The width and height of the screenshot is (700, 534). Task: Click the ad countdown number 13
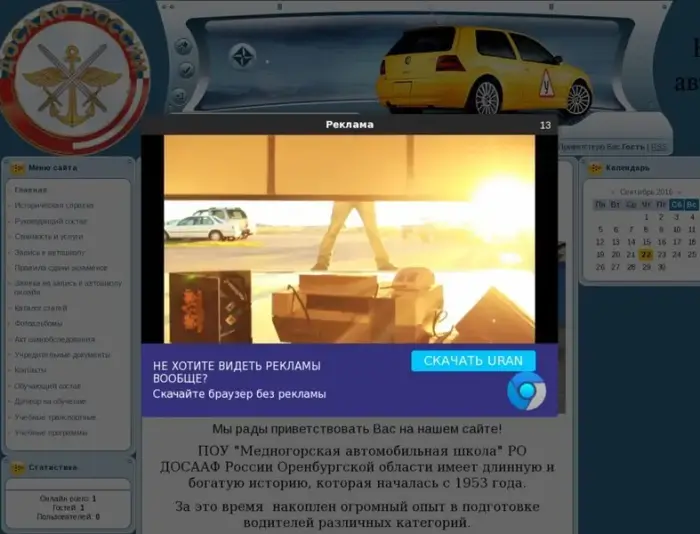546,125
